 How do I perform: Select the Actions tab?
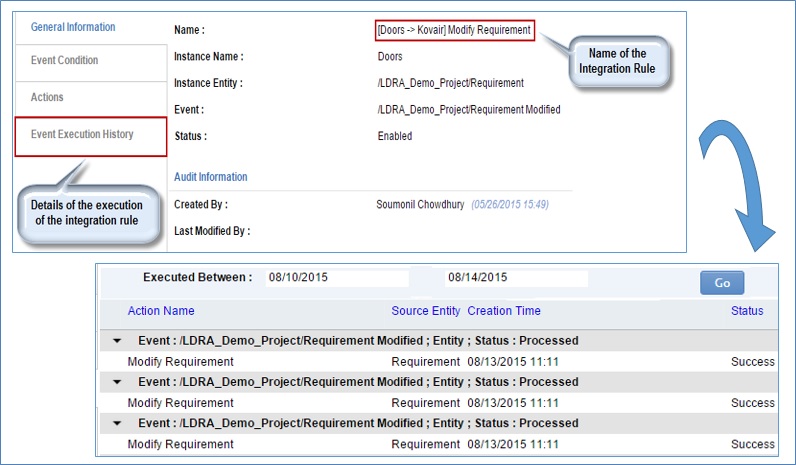coord(47,98)
